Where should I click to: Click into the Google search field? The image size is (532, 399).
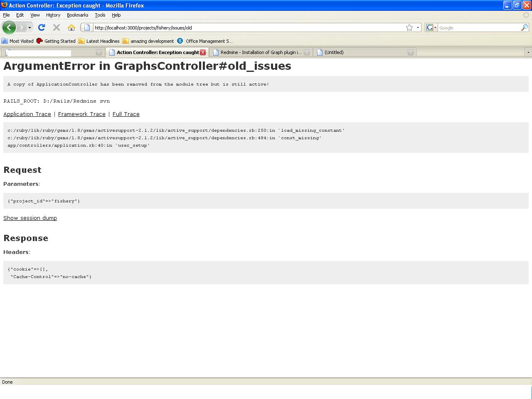[478, 28]
